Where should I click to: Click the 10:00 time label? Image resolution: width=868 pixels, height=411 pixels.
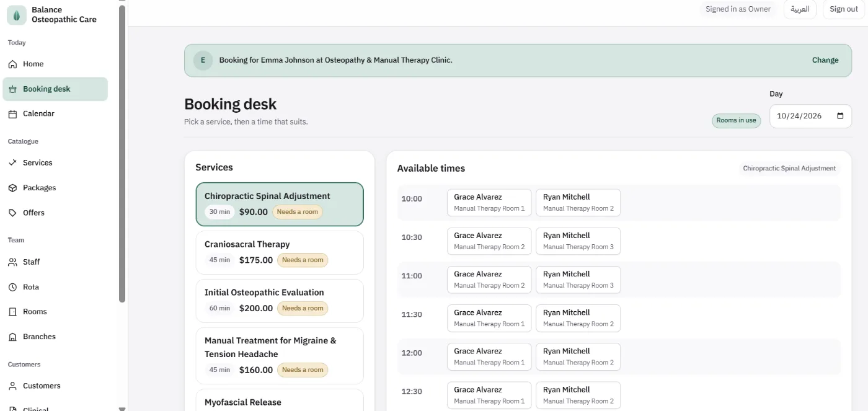[412, 199]
